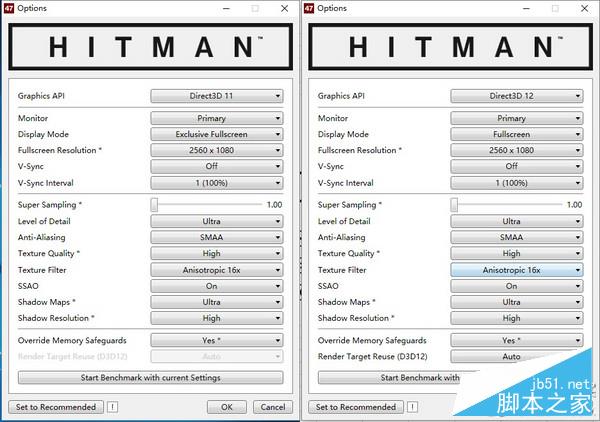The width and height of the screenshot is (600, 422).
Task: Open Graphics API dropdown showing Direct3D 12
Action: tap(517, 96)
